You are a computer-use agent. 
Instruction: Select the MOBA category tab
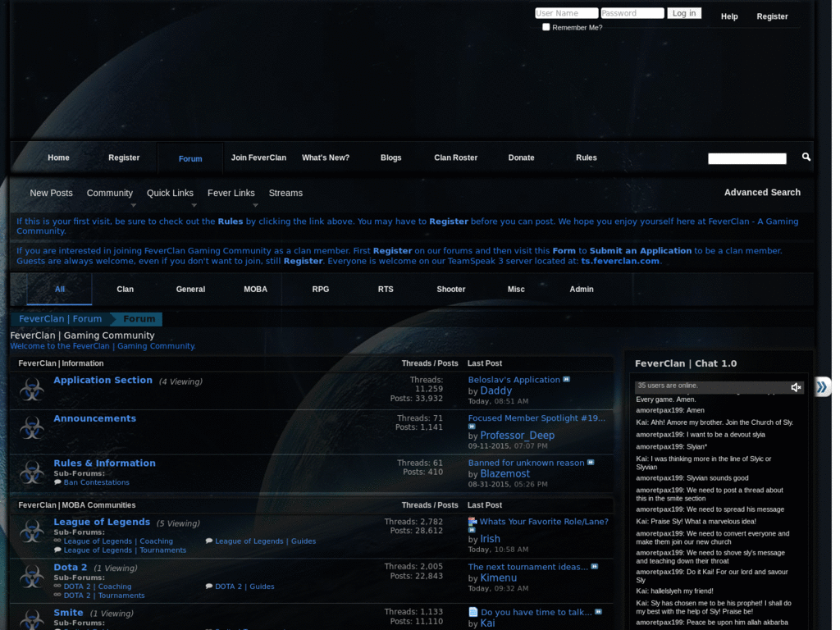coord(256,289)
